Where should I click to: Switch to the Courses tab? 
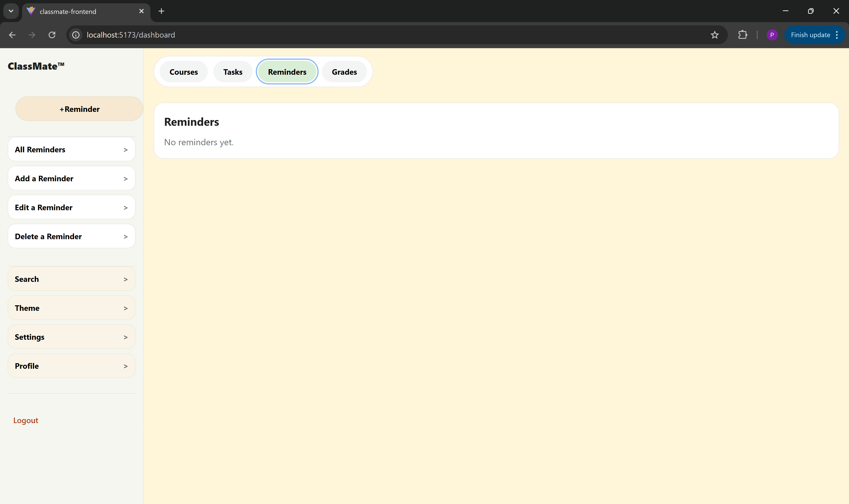point(183,72)
